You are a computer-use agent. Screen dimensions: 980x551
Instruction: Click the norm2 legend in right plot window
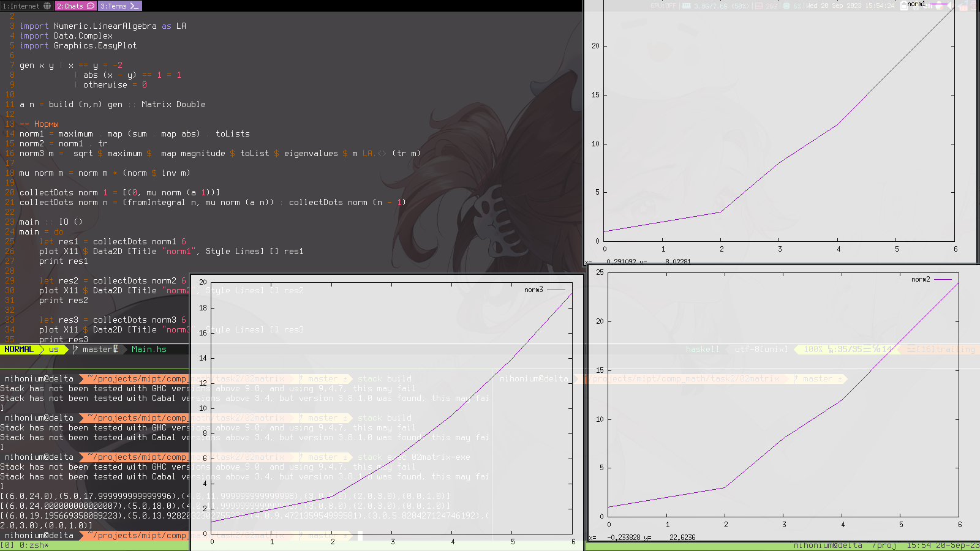coord(931,279)
